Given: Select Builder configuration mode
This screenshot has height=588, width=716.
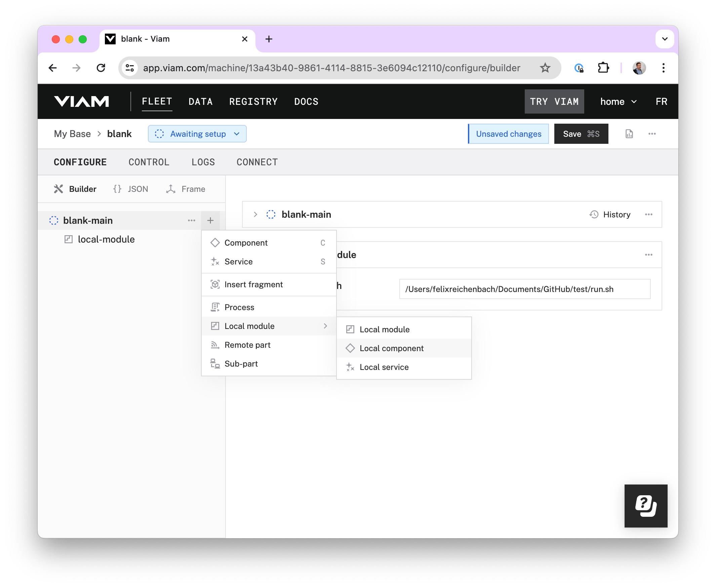Looking at the screenshot, I should (75, 188).
